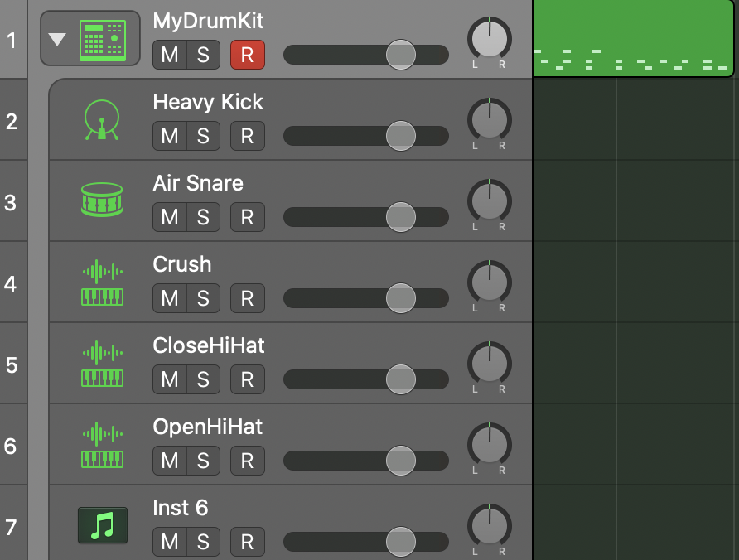The width and height of the screenshot is (739, 560).
Task: Solo the Air Snare track
Action: tap(203, 217)
